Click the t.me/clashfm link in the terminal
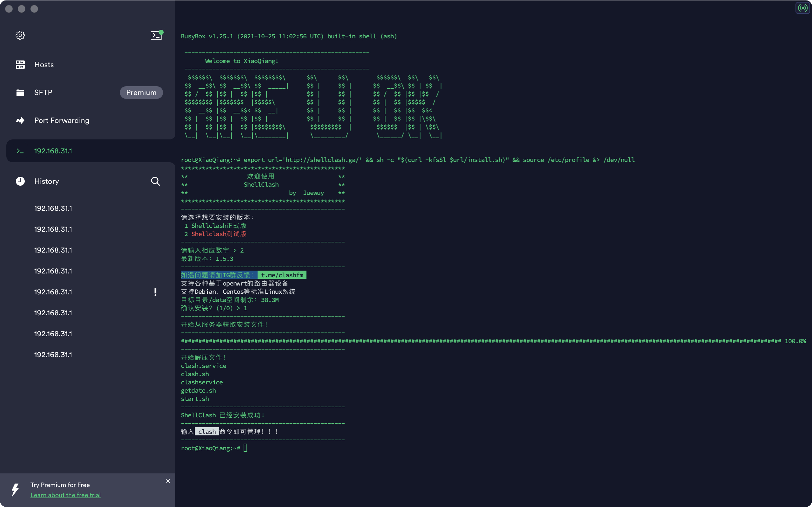 click(282, 275)
